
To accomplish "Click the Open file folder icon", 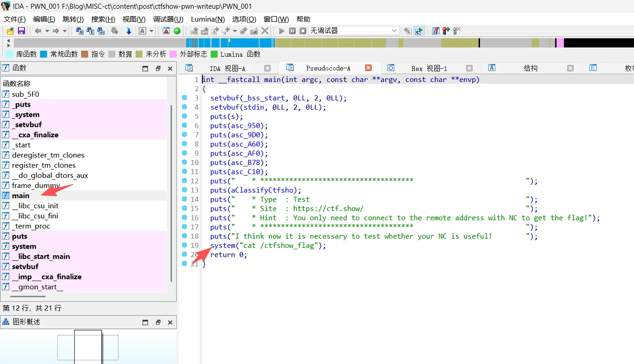I will coord(11,31).
